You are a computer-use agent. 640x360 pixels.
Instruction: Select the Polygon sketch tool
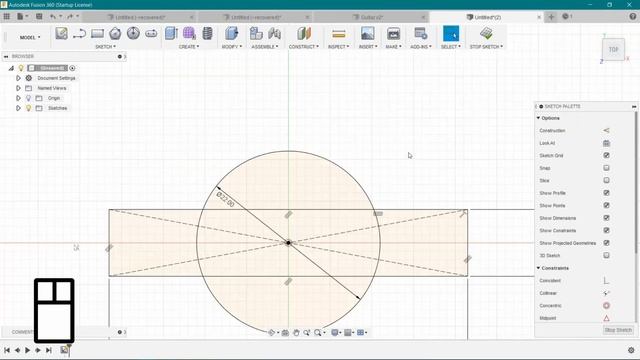[115, 33]
